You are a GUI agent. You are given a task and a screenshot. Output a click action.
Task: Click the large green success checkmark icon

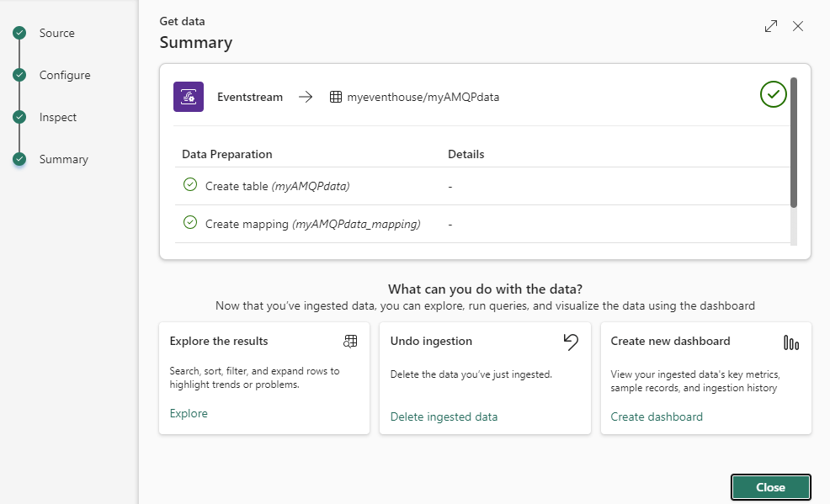tap(773, 94)
